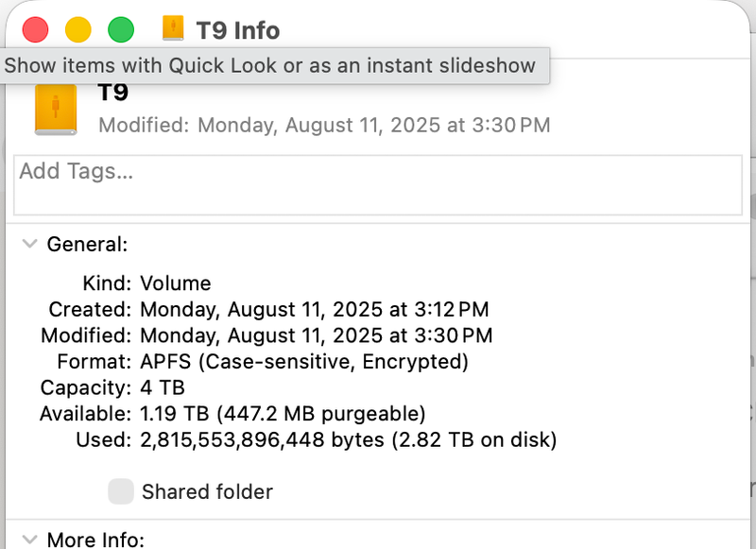Expand the More Info section chevron

pos(29,540)
